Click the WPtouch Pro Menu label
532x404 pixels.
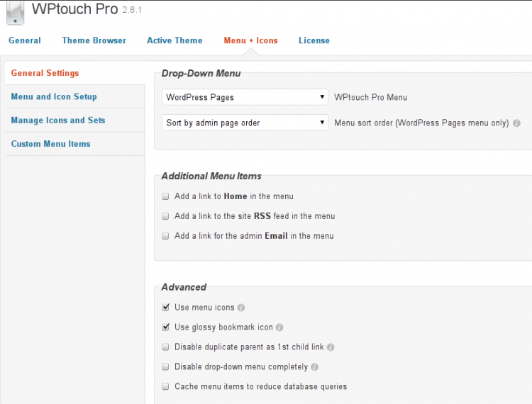tap(370, 97)
